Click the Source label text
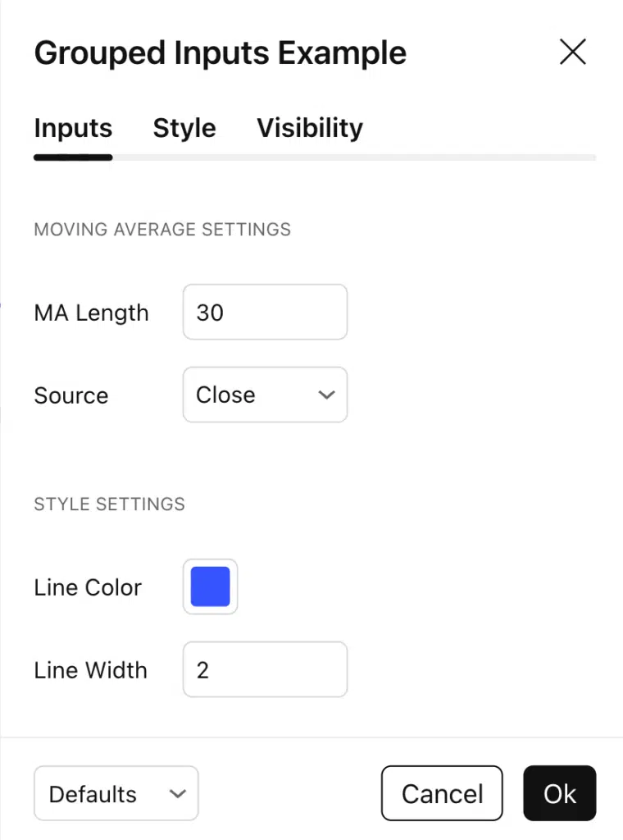Image resolution: width=623 pixels, height=840 pixels. coord(71,395)
